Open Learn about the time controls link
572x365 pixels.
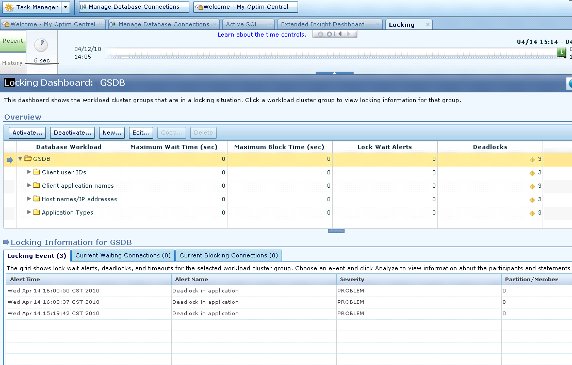click(261, 35)
